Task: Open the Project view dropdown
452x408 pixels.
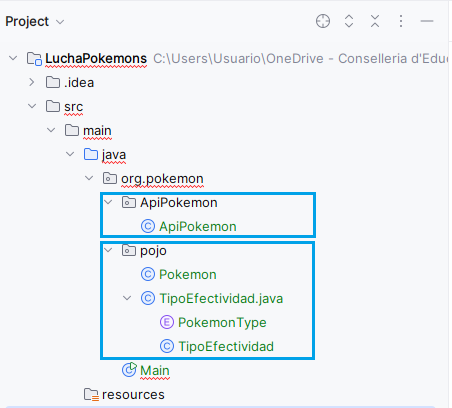Action: (60, 22)
